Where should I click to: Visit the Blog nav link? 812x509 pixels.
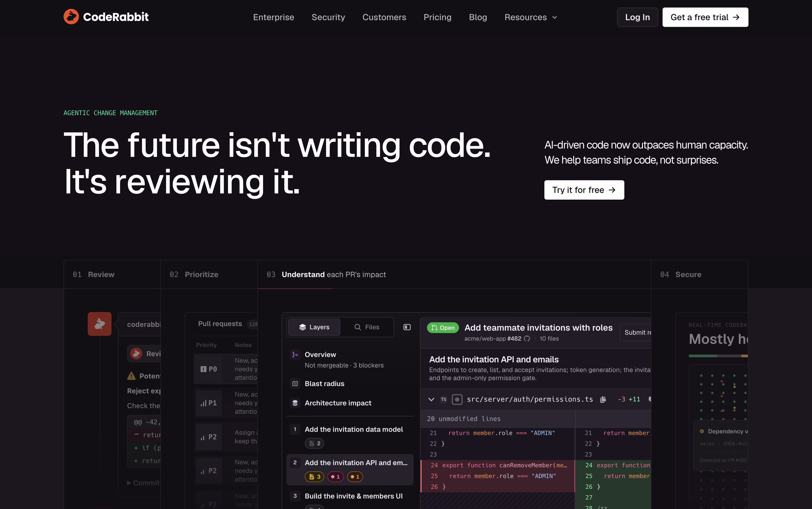tap(478, 17)
